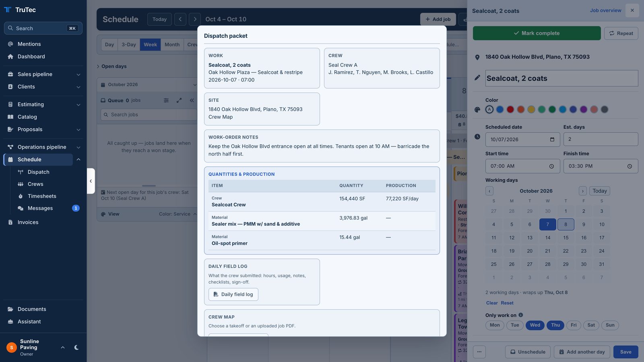Toggle Mon working day pill
Viewport: 644px width, 362px height.
(x=495, y=325)
